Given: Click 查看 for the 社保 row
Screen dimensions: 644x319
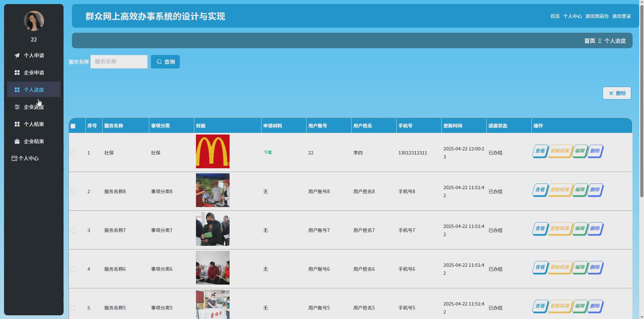Looking at the screenshot, I should coord(540,151).
